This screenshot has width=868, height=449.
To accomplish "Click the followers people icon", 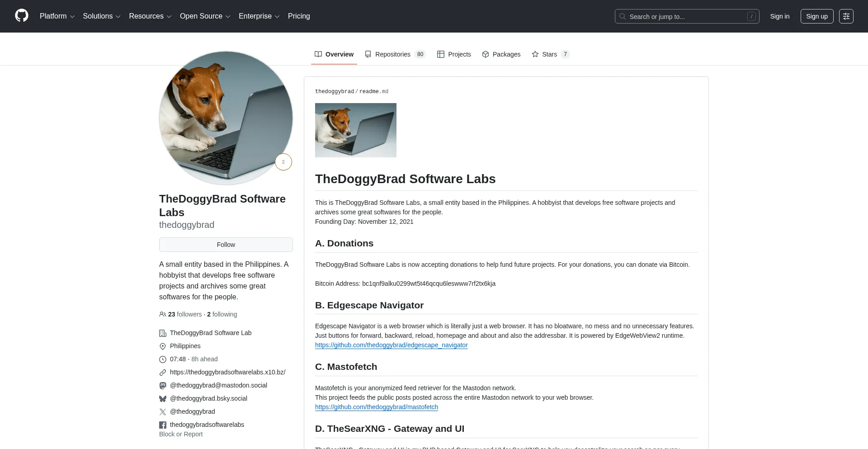I will (x=163, y=314).
